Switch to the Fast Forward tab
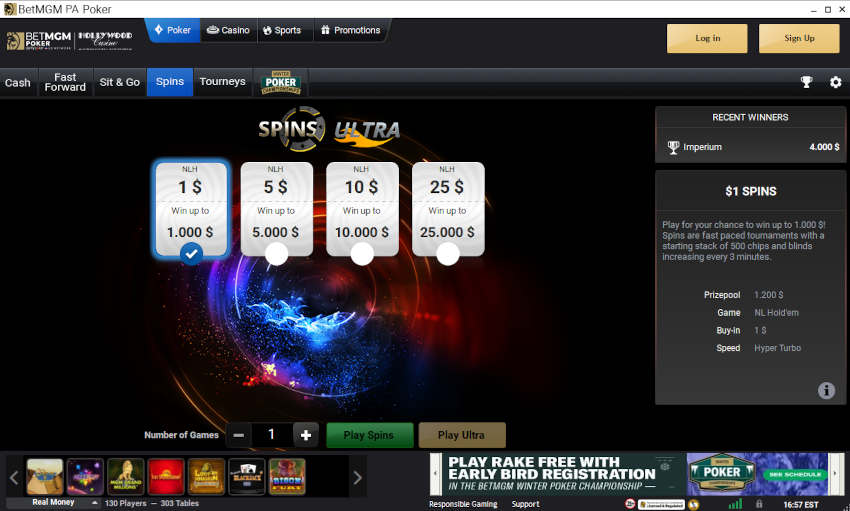Screen dimensions: 850x511 pos(65,82)
